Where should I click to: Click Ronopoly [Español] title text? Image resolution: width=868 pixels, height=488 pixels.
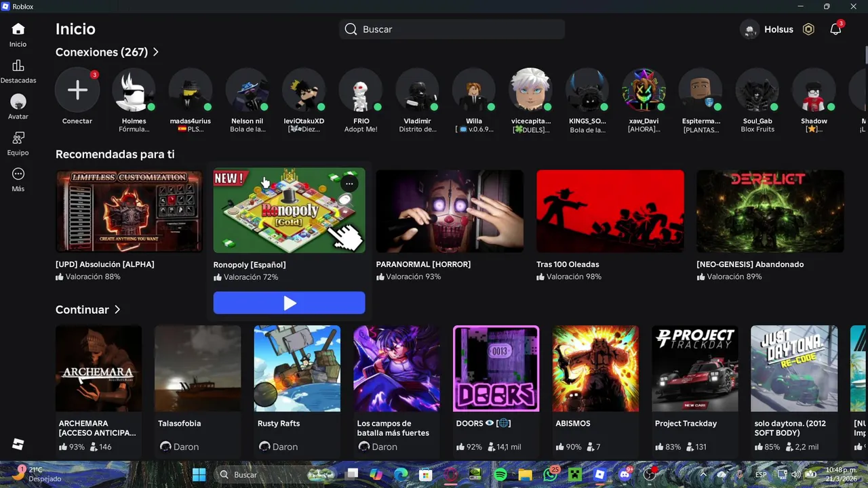pos(250,265)
